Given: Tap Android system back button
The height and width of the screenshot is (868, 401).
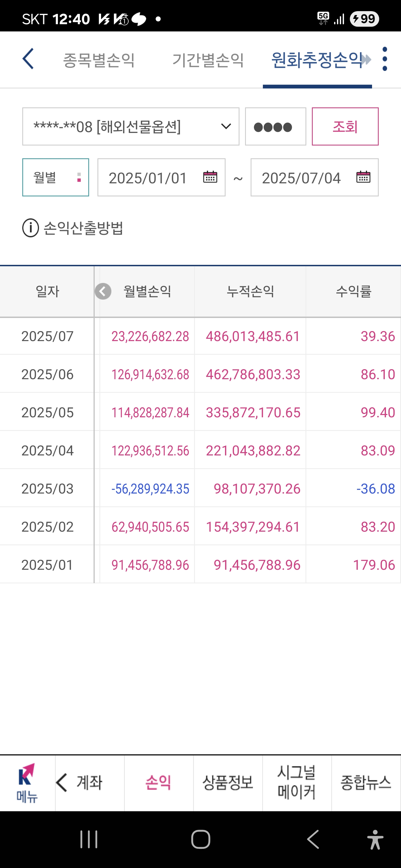Looking at the screenshot, I should coord(313,839).
